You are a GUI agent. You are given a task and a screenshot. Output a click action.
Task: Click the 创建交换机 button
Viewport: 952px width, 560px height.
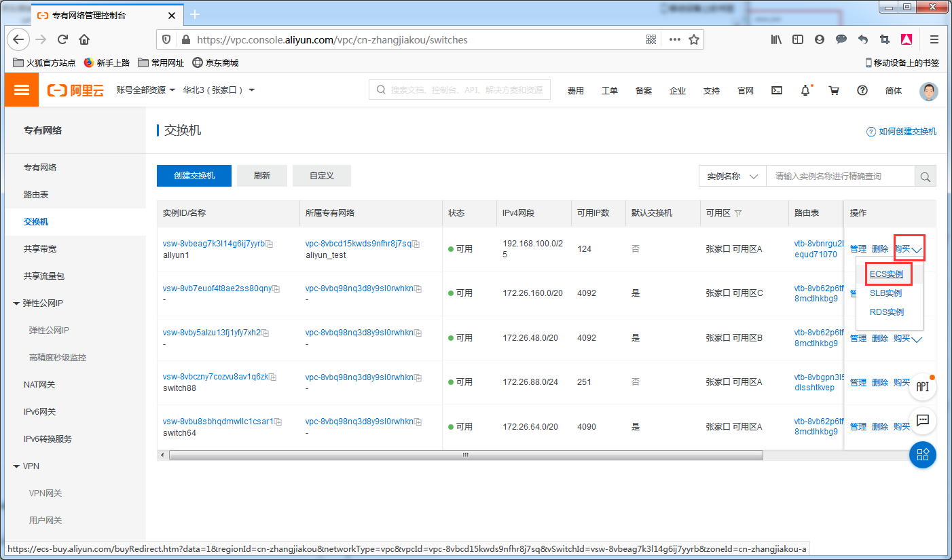point(194,176)
